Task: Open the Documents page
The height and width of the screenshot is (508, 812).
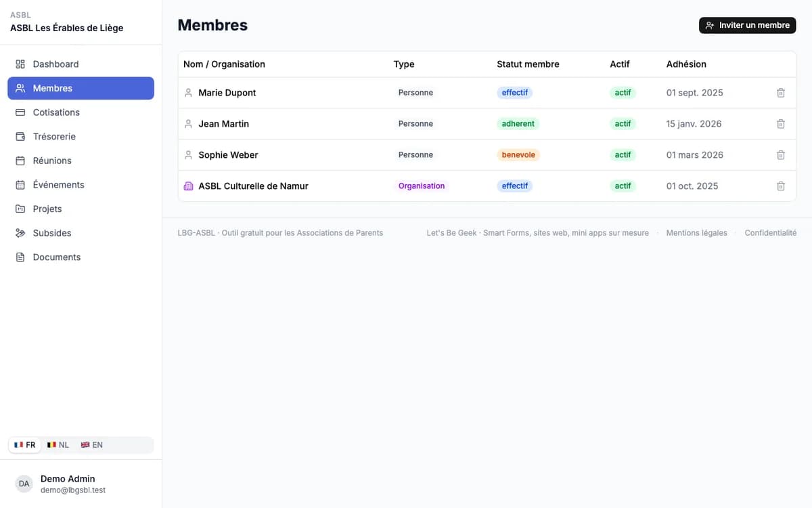Action: 81,257
